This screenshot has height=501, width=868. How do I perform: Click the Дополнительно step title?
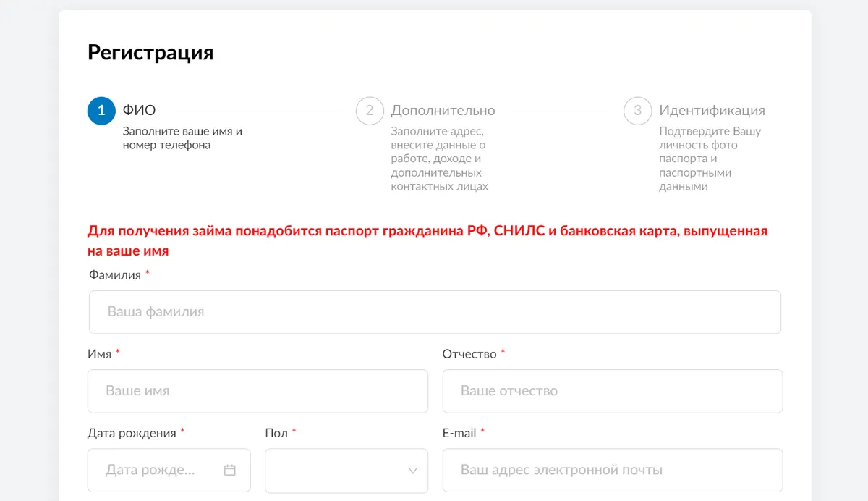(x=443, y=111)
